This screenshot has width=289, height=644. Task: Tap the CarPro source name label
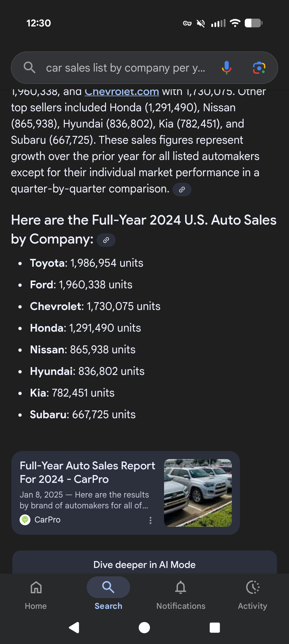(x=48, y=520)
